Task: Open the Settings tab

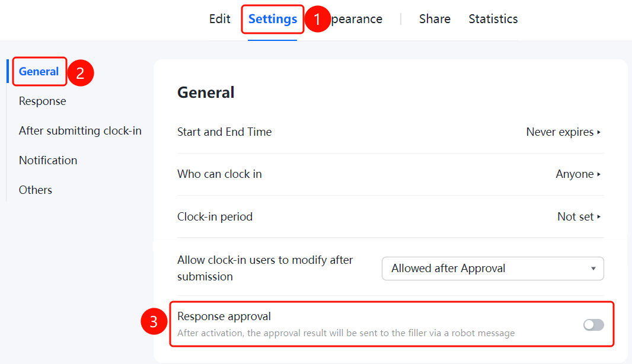Action: [273, 19]
